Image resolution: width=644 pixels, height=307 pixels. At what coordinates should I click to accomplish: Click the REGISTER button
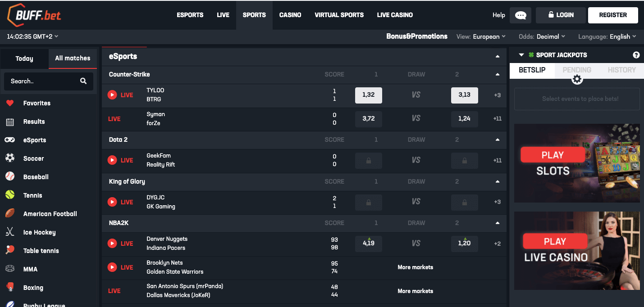[x=613, y=15]
